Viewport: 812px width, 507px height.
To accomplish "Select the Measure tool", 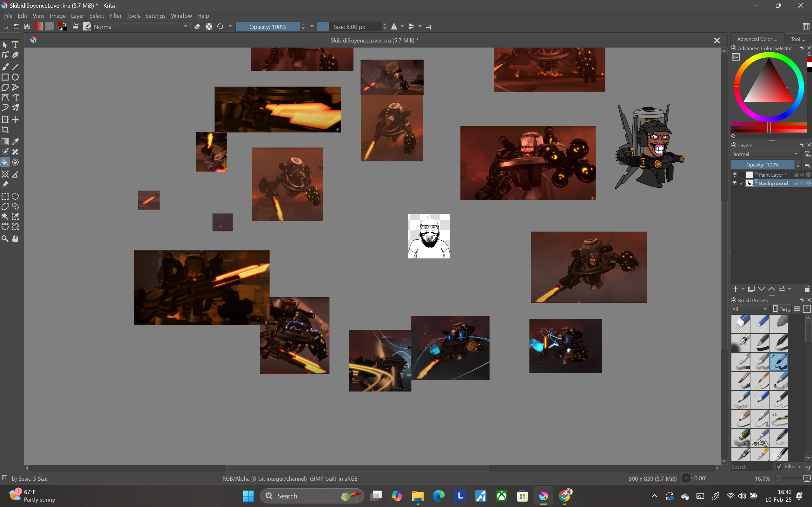I will tap(15, 174).
